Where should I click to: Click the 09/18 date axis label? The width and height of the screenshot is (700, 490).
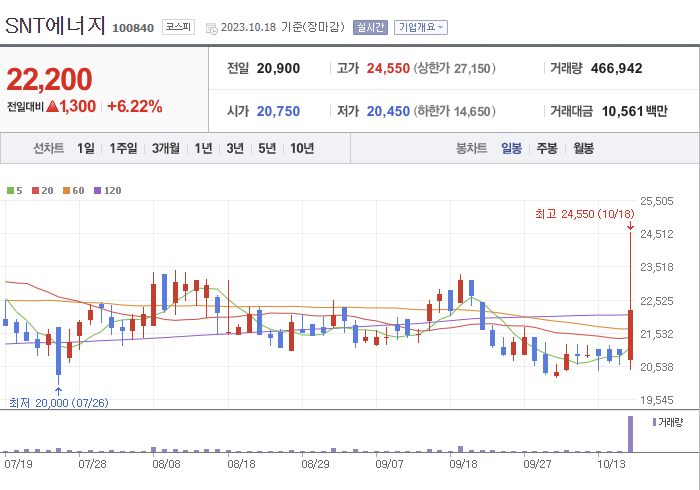click(x=463, y=464)
